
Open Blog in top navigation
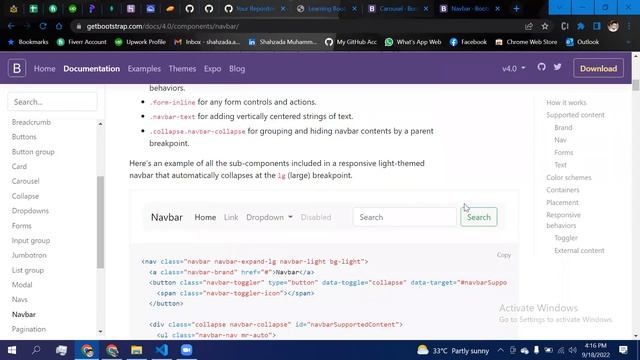[237, 69]
